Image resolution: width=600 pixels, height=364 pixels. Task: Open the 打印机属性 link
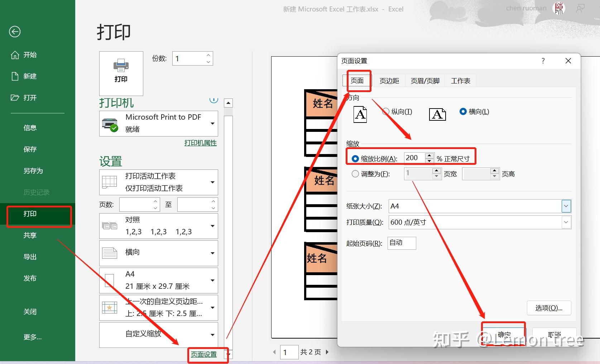(201, 143)
